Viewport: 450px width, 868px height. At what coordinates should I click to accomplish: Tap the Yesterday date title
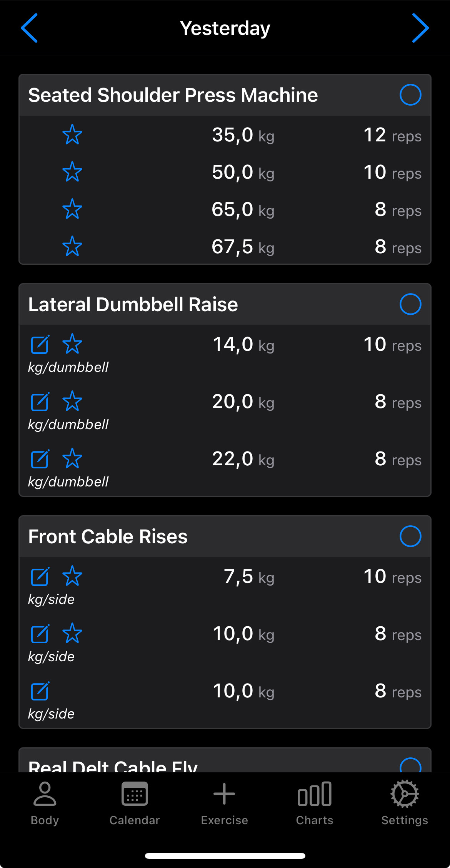(225, 28)
